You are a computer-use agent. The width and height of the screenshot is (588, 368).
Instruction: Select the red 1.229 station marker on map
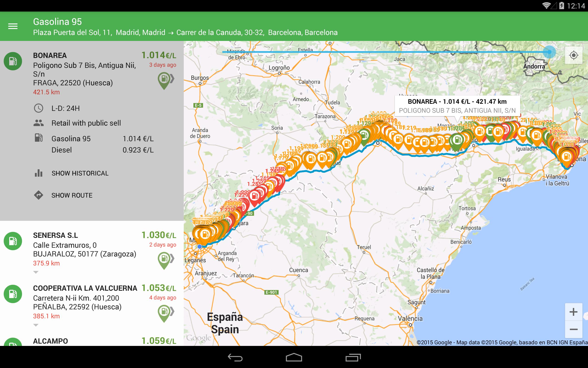(x=254, y=197)
